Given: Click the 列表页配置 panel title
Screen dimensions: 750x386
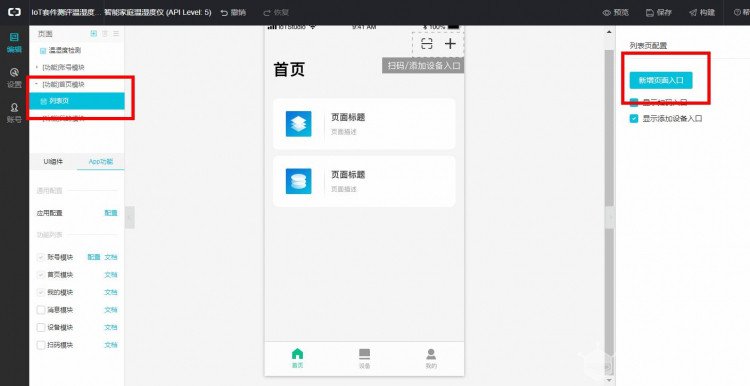Looking at the screenshot, I should (x=648, y=46).
